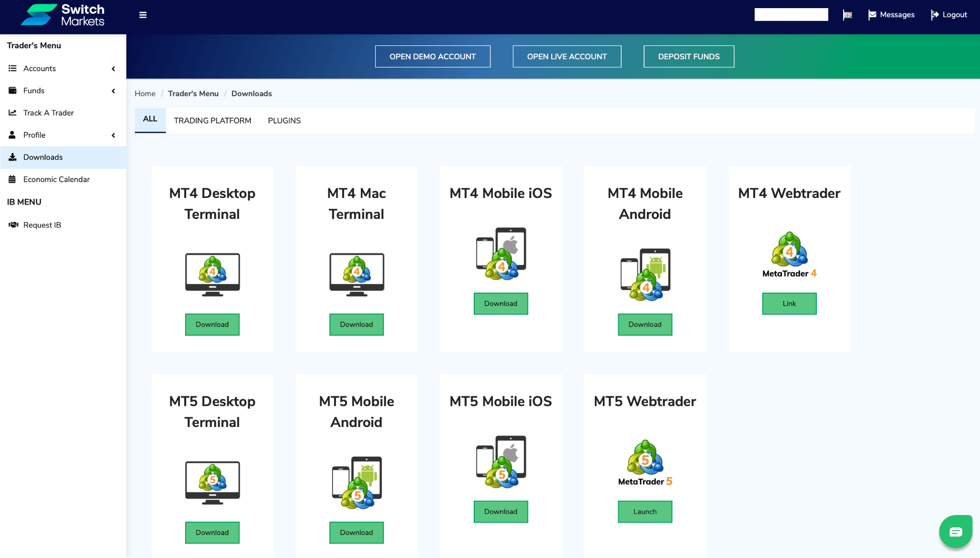
Task: Open the live chat bubble icon
Action: pyautogui.click(x=955, y=532)
